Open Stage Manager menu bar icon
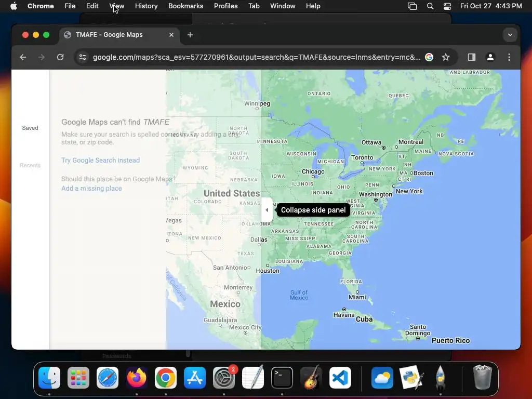The height and width of the screenshot is (399, 532). coord(412,6)
